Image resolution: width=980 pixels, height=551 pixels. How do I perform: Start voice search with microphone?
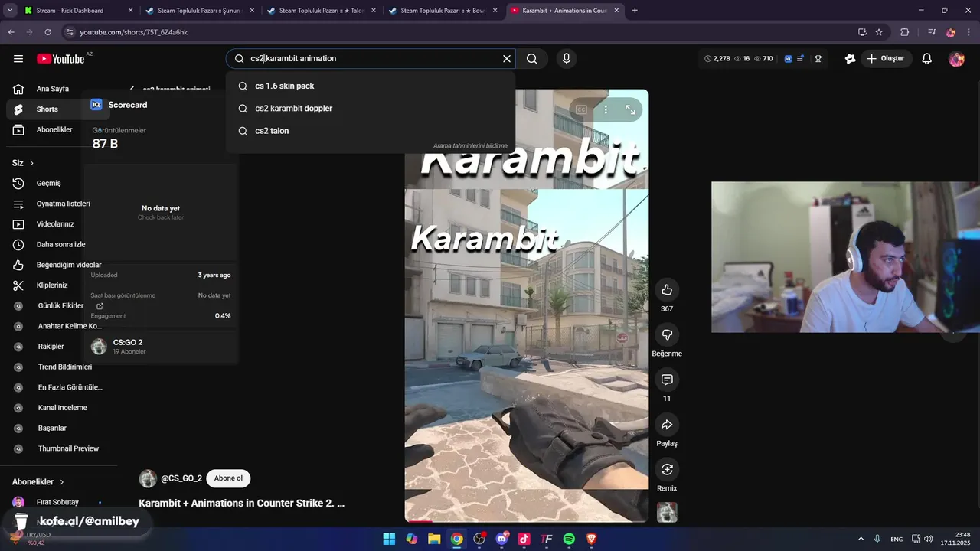pos(566,59)
